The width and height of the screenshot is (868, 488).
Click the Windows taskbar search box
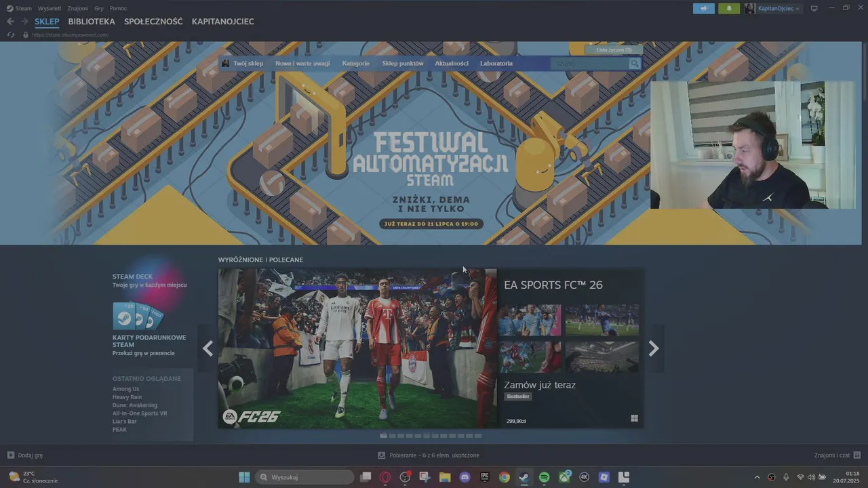(304, 477)
